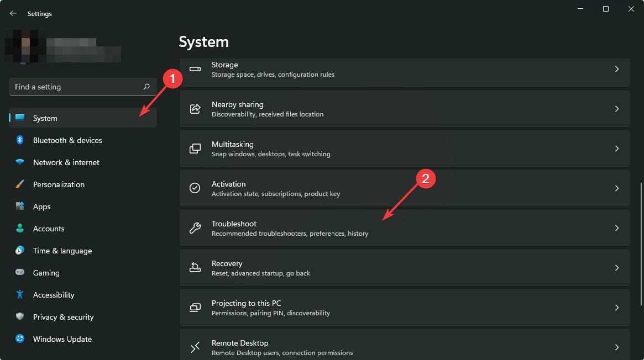Click the Storage drive icon
Viewport: 644px width, 360px height.
(195, 69)
